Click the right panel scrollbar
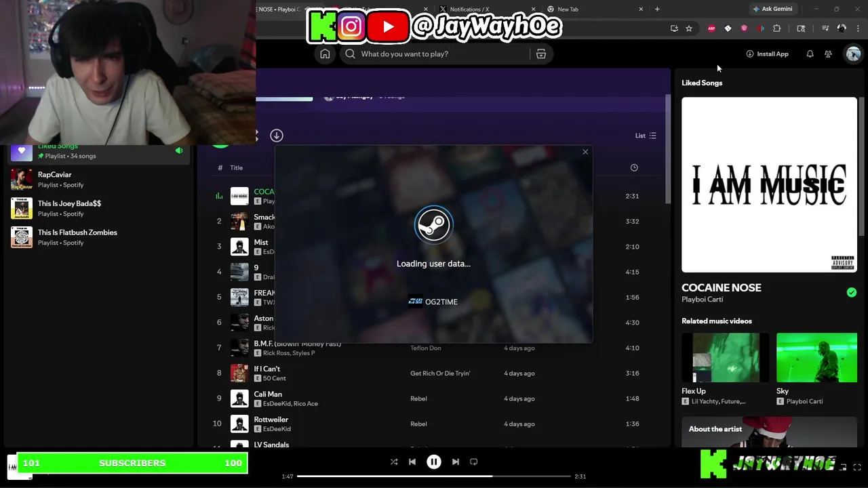868x488 pixels. 862,166
